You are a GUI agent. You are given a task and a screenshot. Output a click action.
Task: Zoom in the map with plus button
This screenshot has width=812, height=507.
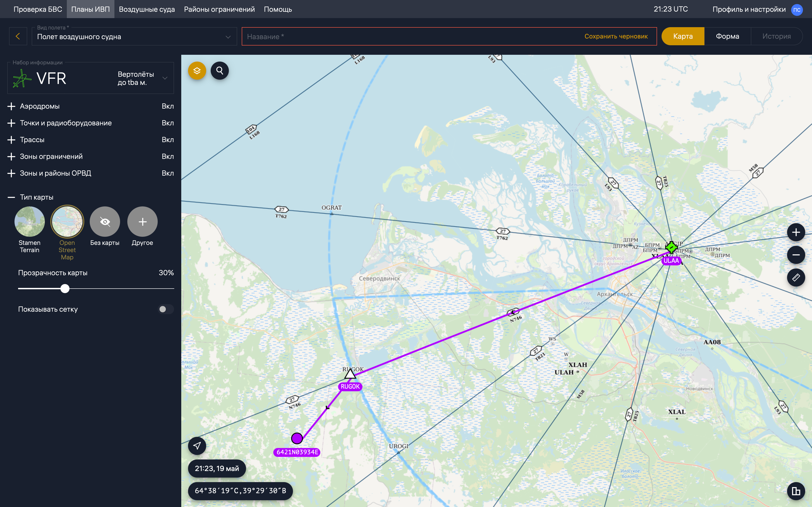pos(796,232)
